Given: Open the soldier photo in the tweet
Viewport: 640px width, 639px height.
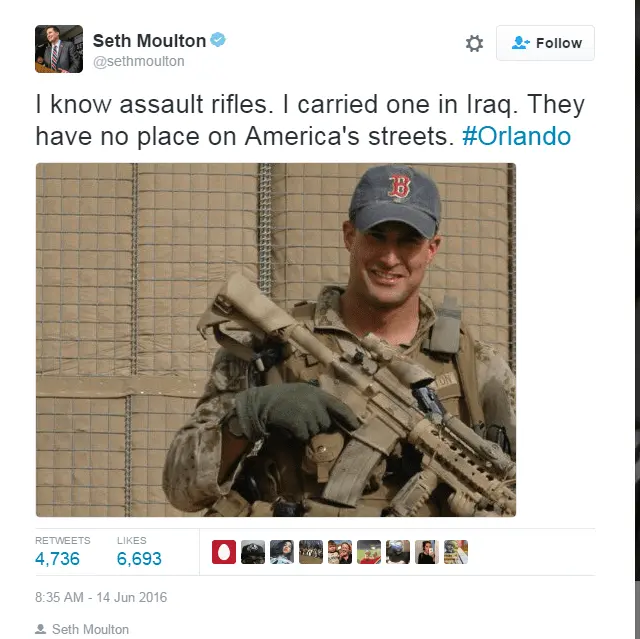Looking at the screenshot, I should click(x=276, y=340).
